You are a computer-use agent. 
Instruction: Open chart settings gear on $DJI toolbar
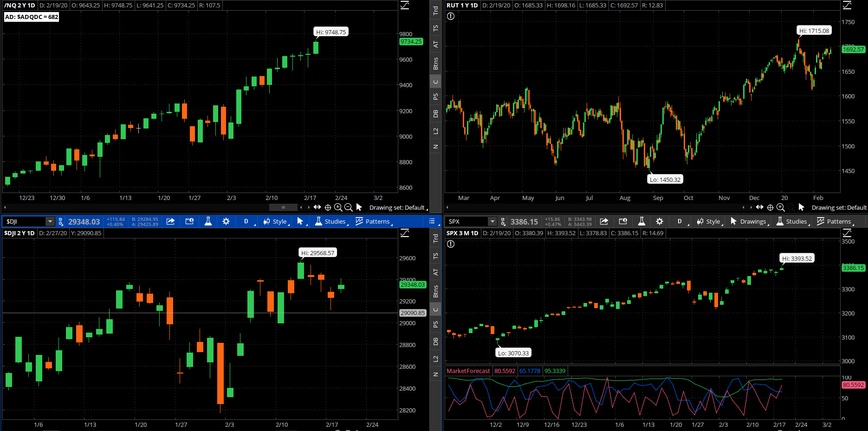(226, 221)
